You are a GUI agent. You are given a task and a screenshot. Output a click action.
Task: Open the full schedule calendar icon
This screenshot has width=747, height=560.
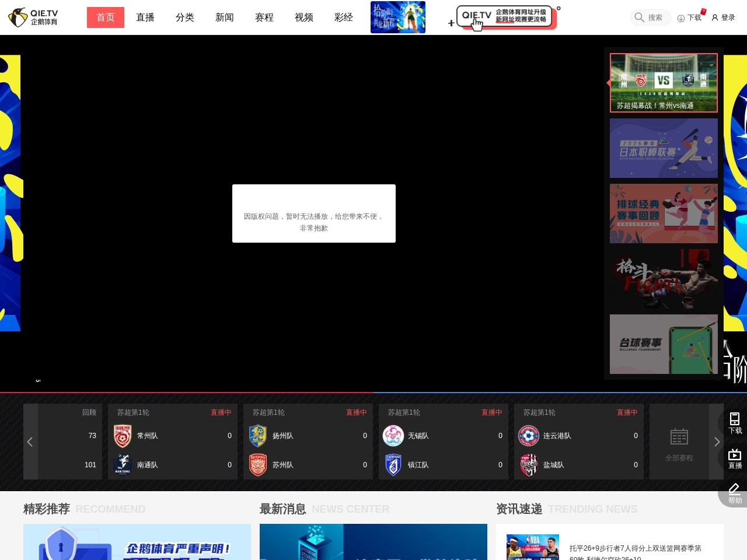(x=679, y=437)
